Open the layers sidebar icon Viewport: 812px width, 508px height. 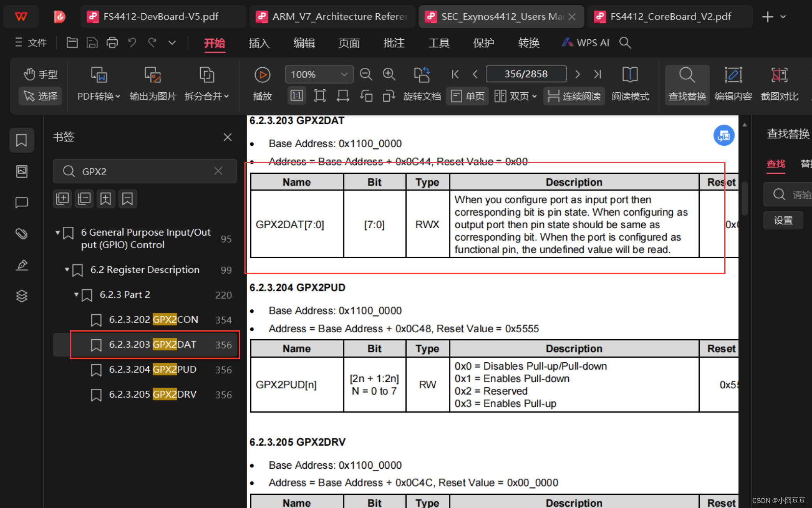pyautogui.click(x=21, y=296)
